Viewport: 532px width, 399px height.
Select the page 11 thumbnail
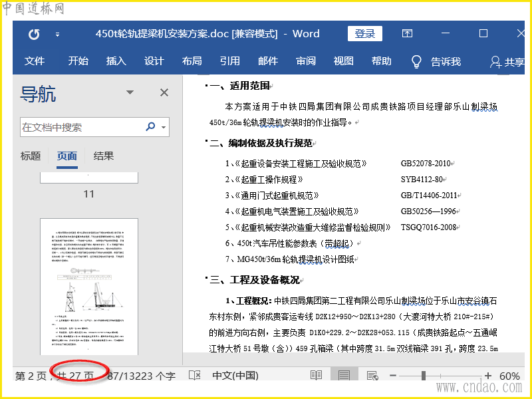(89, 178)
